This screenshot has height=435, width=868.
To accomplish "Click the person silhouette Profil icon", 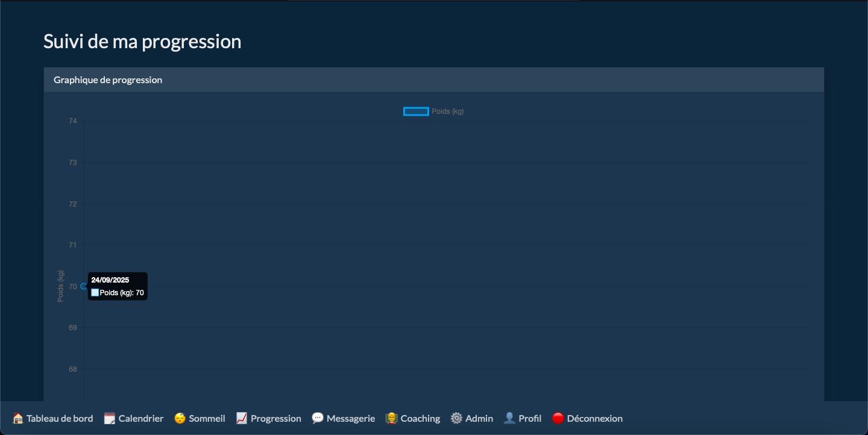I will point(509,418).
